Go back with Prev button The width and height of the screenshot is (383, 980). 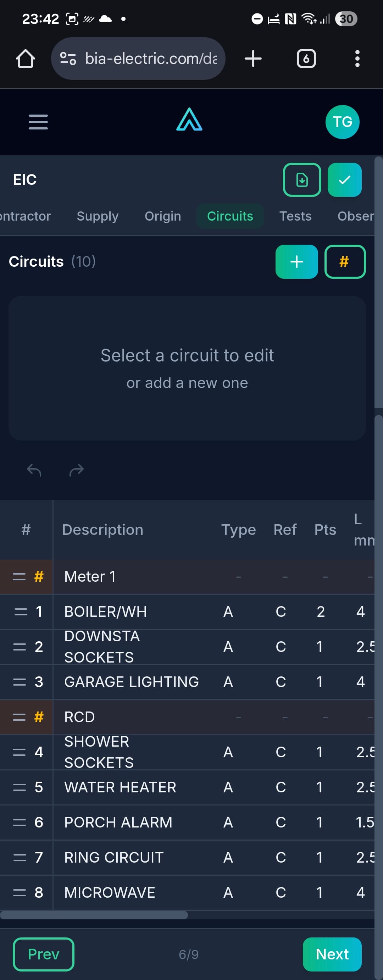pyautogui.click(x=43, y=954)
